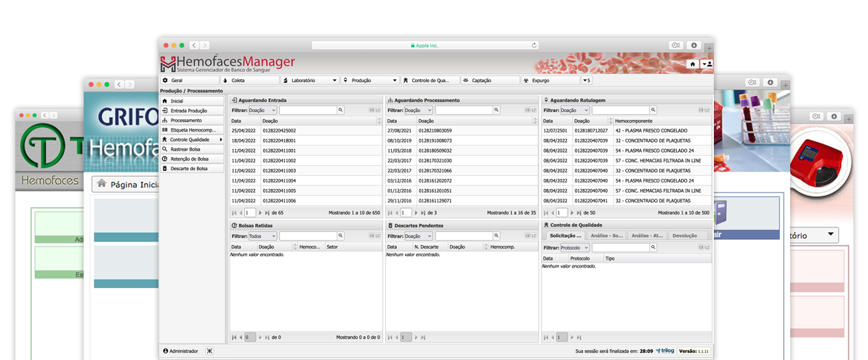Click the asterisk icon beside Administrador
868x360 pixels.
(x=209, y=351)
